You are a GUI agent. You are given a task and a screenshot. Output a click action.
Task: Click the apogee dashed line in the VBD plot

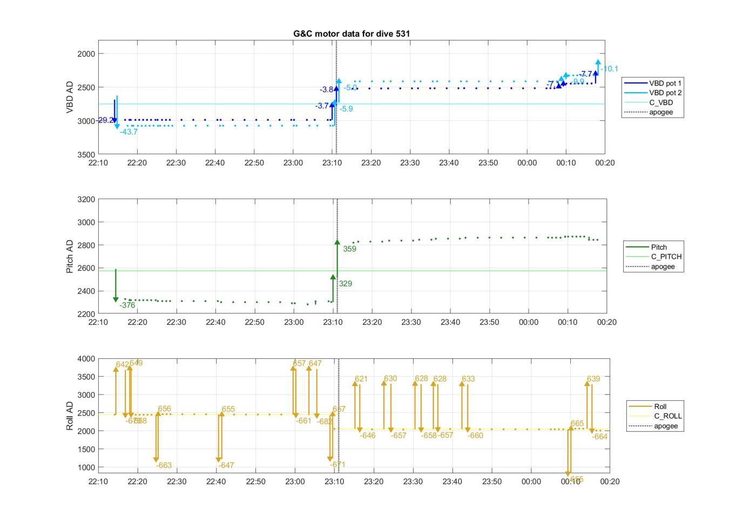pos(336,97)
